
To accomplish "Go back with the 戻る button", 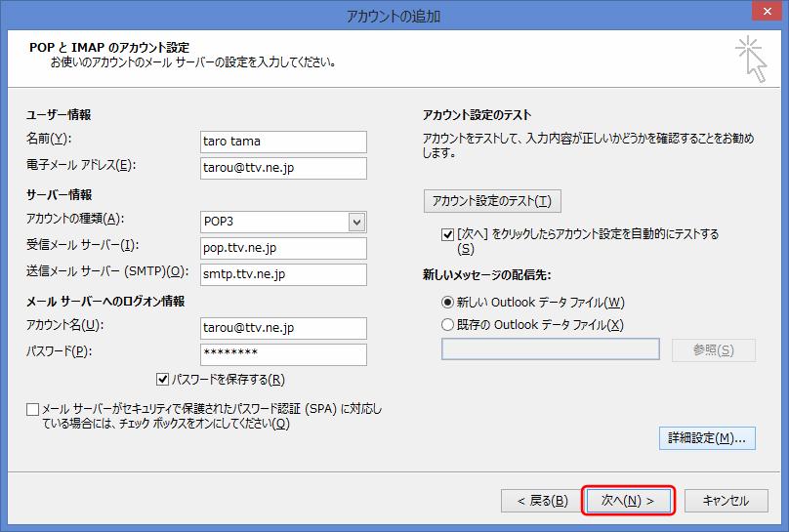I will coord(535,501).
